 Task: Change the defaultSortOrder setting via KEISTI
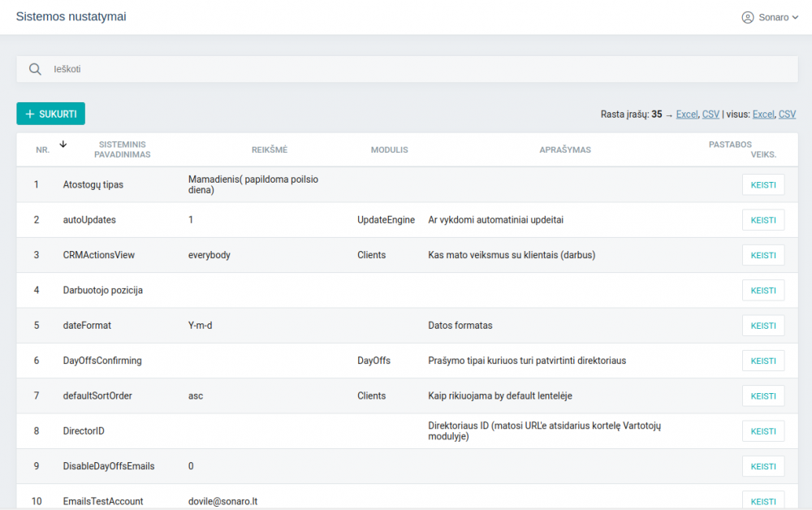pyautogui.click(x=762, y=396)
